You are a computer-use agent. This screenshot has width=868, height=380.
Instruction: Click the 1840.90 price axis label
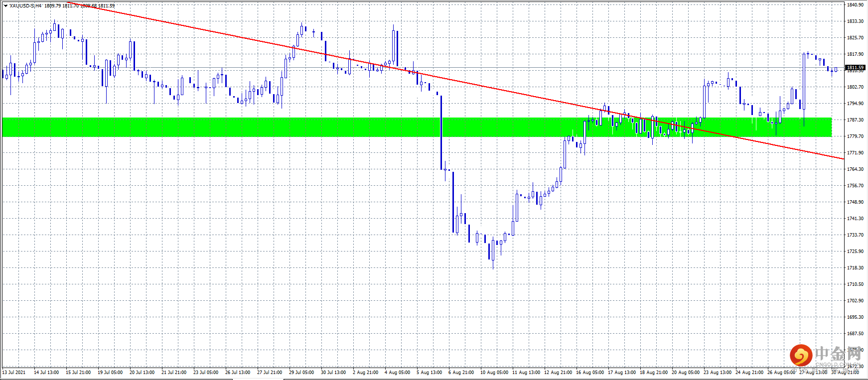tap(855, 5)
